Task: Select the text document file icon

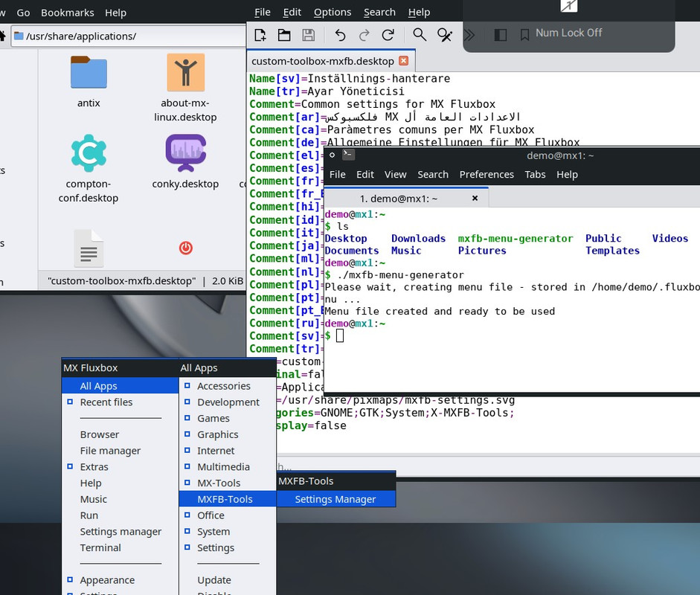Action: (89, 248)
